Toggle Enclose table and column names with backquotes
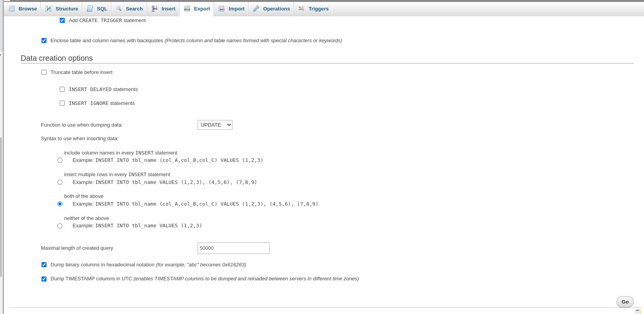Screen dimensions: 644x314 (44, 41)
